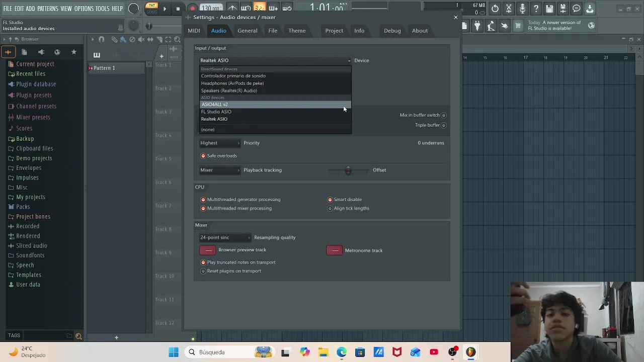
Task: Click the stop button in transport
Action: (x=178, y=9)
